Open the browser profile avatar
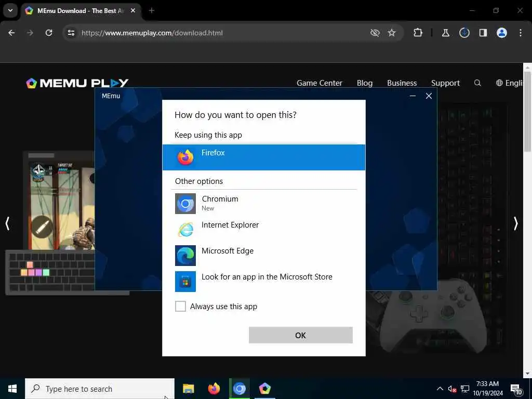Viewport: 532px width, 399px height. point(502,33)
